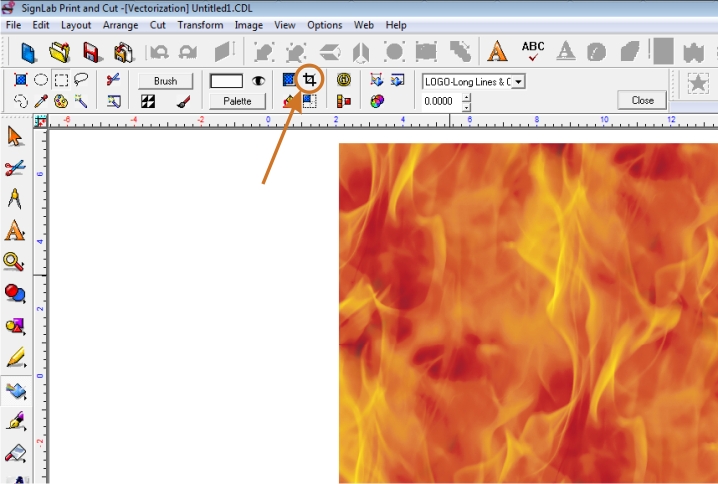
Task: Select the scissors tool in left toolbox
Action: click(x=15, y=168)
